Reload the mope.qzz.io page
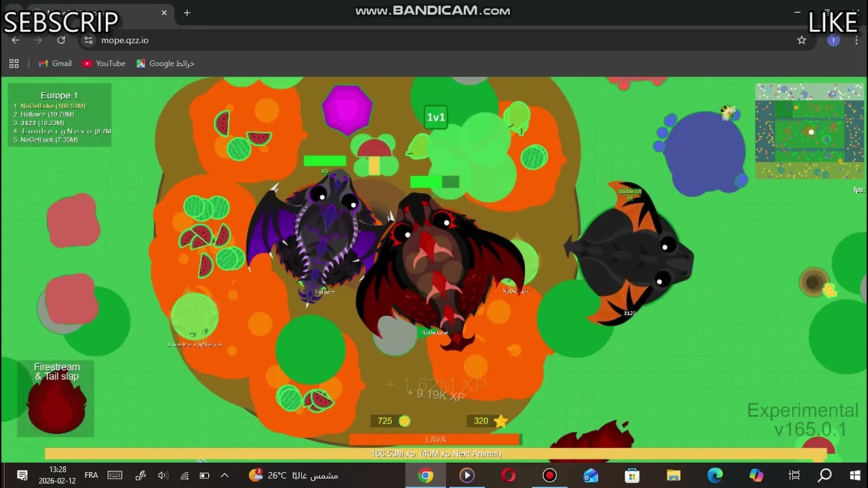Screen dimensions: 868x488 pos(61,40)
